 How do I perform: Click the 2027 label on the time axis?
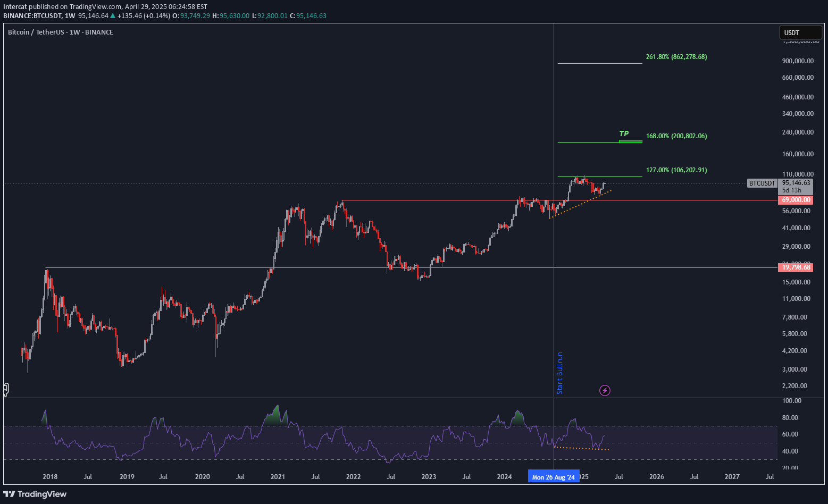(x=732, y=477)
